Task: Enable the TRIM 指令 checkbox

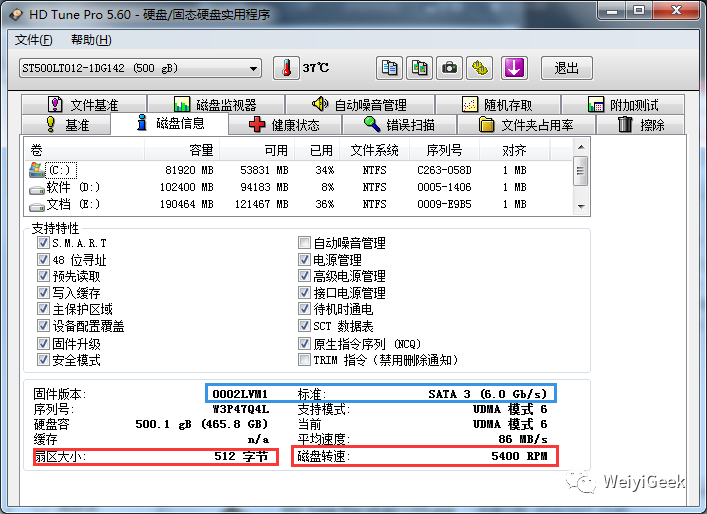Action: click(x=304, y=360)
